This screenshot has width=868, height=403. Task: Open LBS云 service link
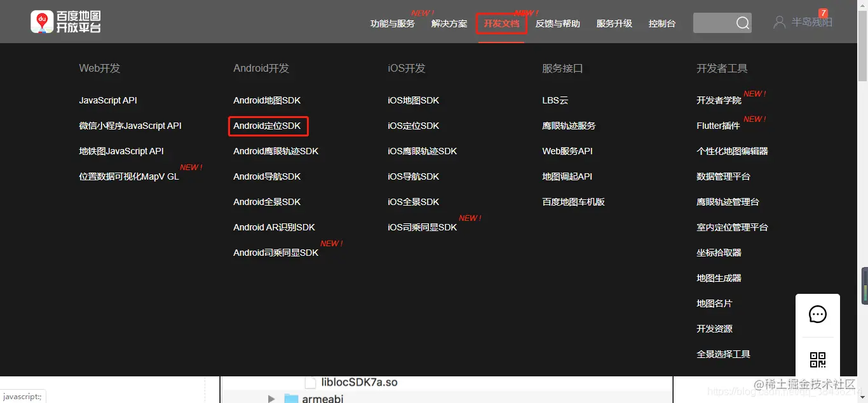555,100
